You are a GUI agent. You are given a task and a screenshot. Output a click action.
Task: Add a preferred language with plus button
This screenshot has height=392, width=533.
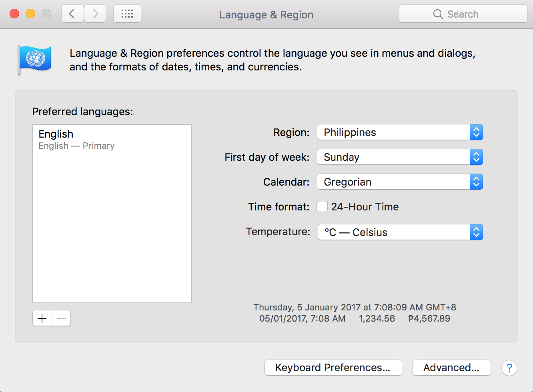[42, 318]
